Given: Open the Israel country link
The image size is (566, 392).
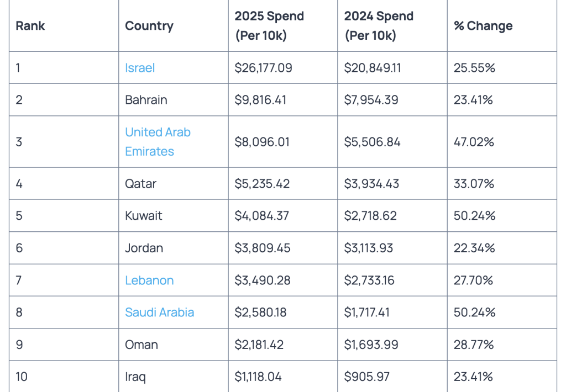Looking at the screenshot, I should (140, 68).
